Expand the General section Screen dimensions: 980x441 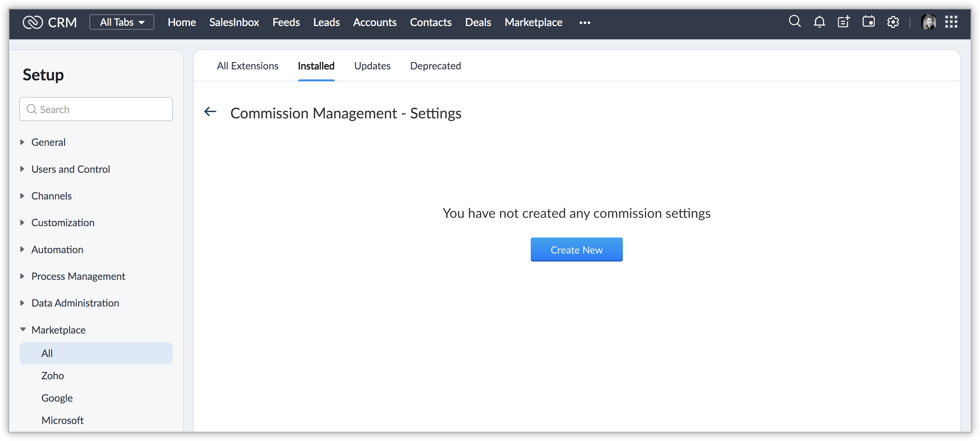pyautogui.click(x=48, y=142)
